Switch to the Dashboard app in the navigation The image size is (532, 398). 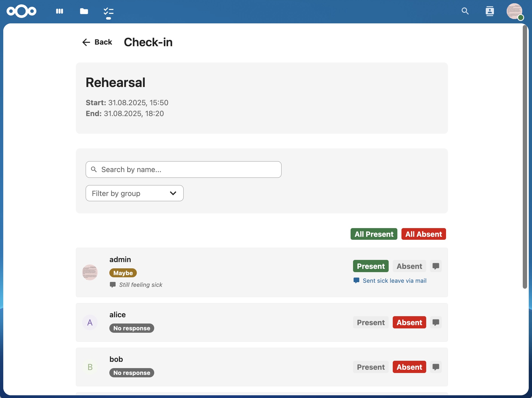point(59,11)
